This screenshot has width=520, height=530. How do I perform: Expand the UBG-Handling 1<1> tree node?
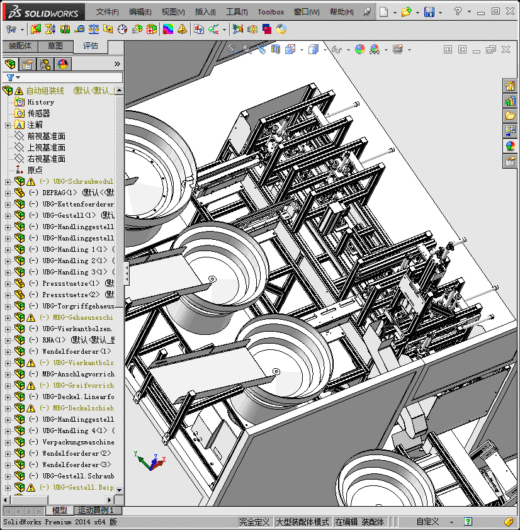(8, 250)
